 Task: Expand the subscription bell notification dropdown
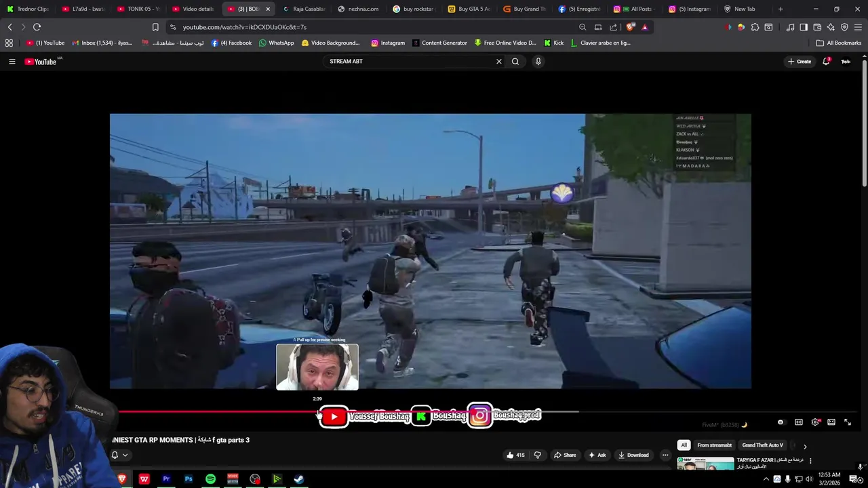119,455
